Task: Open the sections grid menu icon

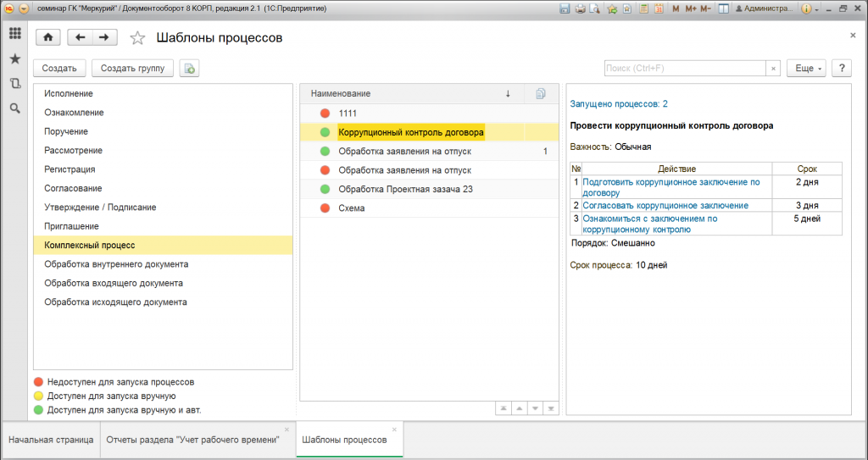Action: 15,33
